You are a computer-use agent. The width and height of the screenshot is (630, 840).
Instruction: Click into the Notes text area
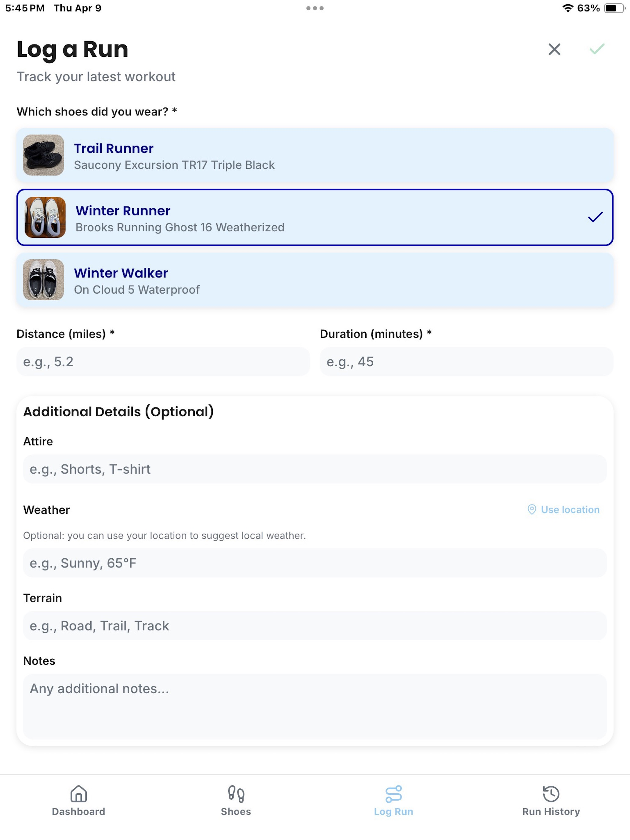coord(315,706)
